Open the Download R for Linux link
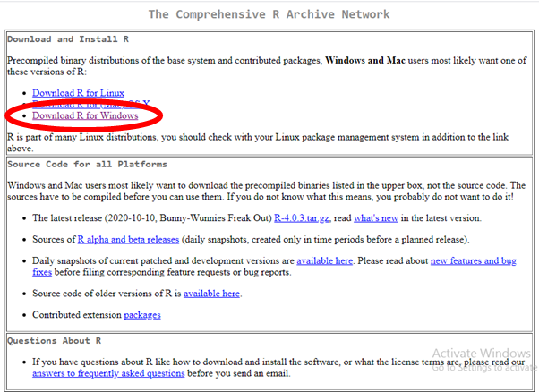The width and height of the screenshot is (539, 392). coord(78,93)
